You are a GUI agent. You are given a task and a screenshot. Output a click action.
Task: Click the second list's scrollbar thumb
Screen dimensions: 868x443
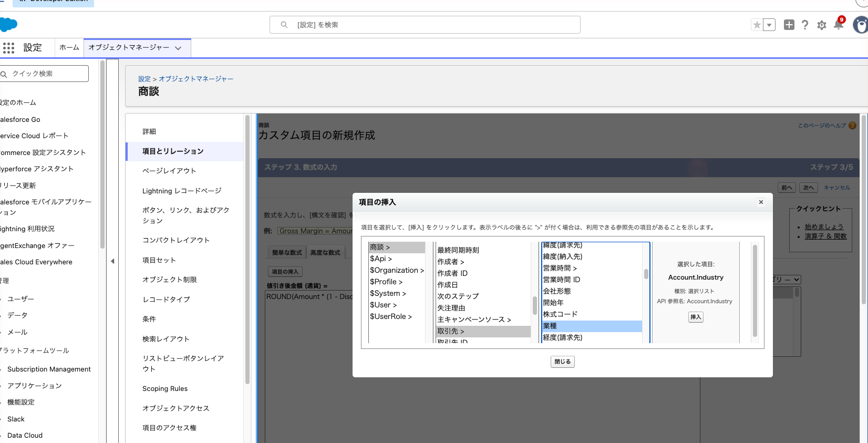pos(534,305)
